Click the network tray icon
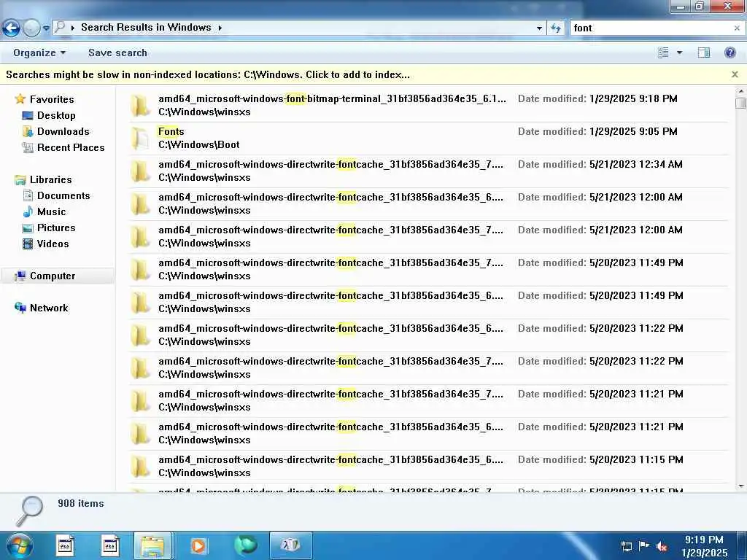The width and height of the screenshot is (747, 560). [627, 547]
